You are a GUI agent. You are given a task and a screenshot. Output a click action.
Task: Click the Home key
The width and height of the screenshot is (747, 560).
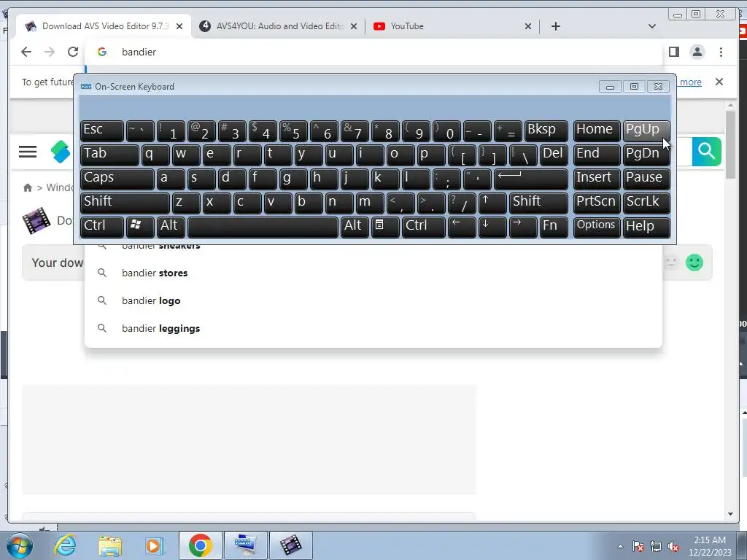coord(597,131)
